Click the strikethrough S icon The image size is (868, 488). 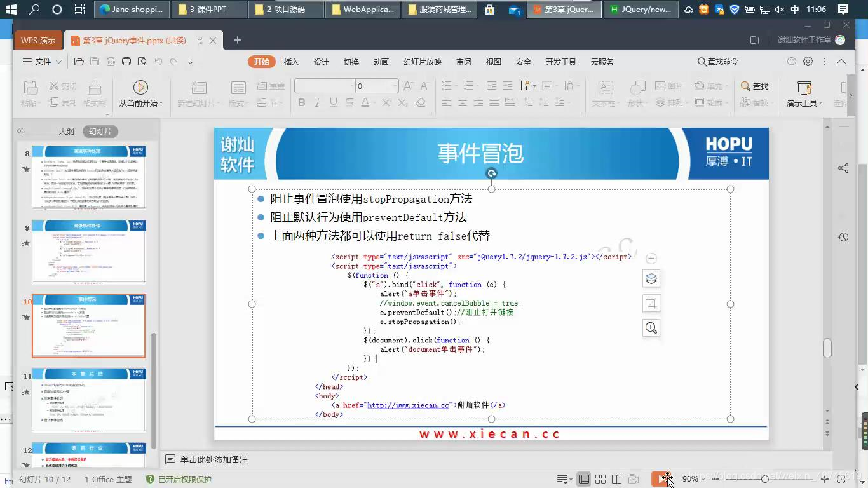point(349,102)
